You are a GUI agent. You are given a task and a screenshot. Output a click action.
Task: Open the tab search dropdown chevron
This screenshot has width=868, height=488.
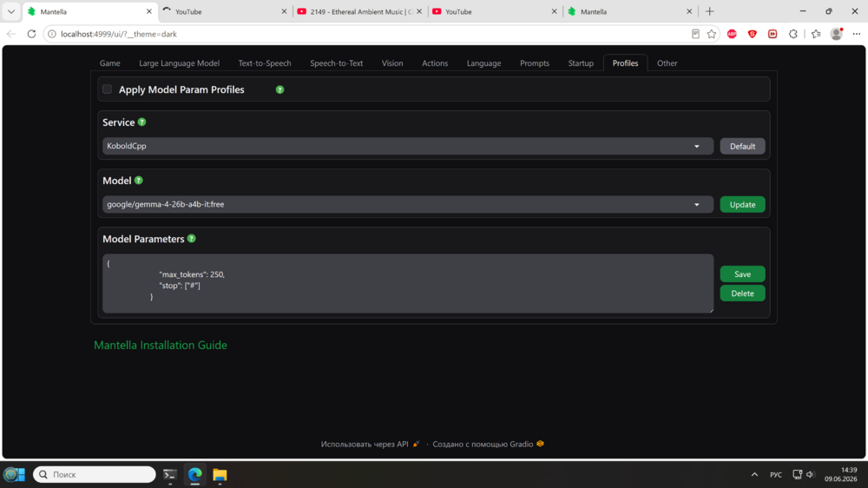click(x=11, y=11)
